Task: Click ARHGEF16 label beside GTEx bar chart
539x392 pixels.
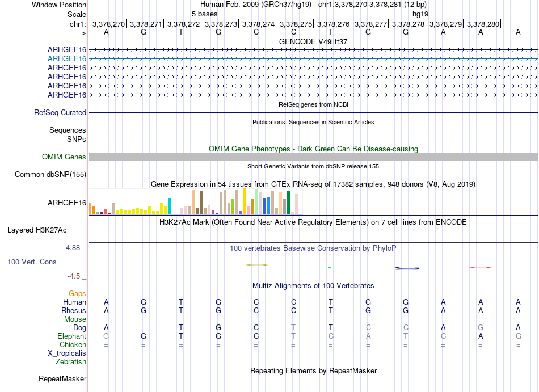Action: point(67,203)
